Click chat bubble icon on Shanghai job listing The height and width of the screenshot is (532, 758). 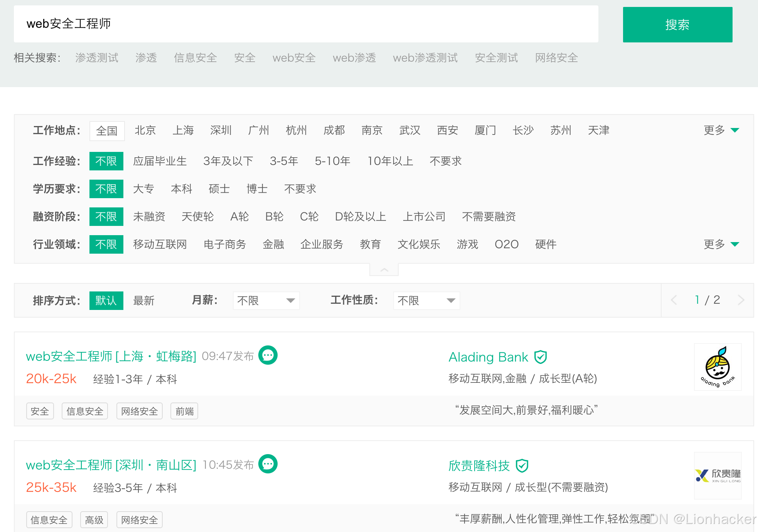(268, 355)
